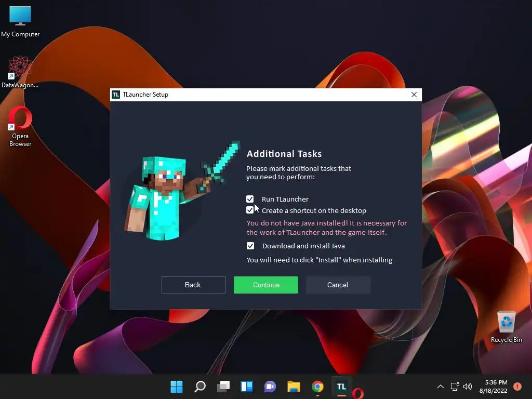Uncheck Download and install Java checkbox

point(250,246)
